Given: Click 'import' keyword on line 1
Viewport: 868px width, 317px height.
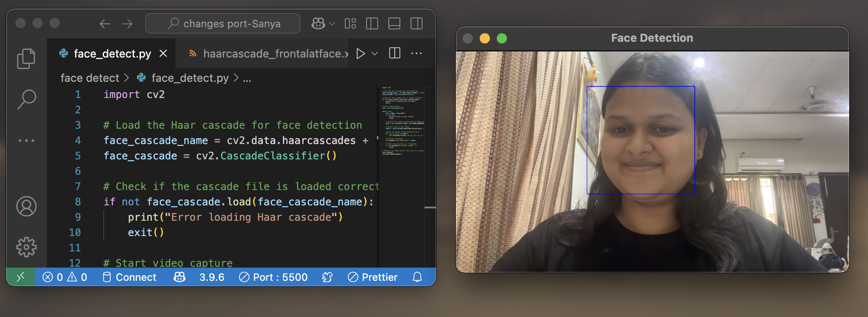Looking at the screenshot, I should coord(122,95).
